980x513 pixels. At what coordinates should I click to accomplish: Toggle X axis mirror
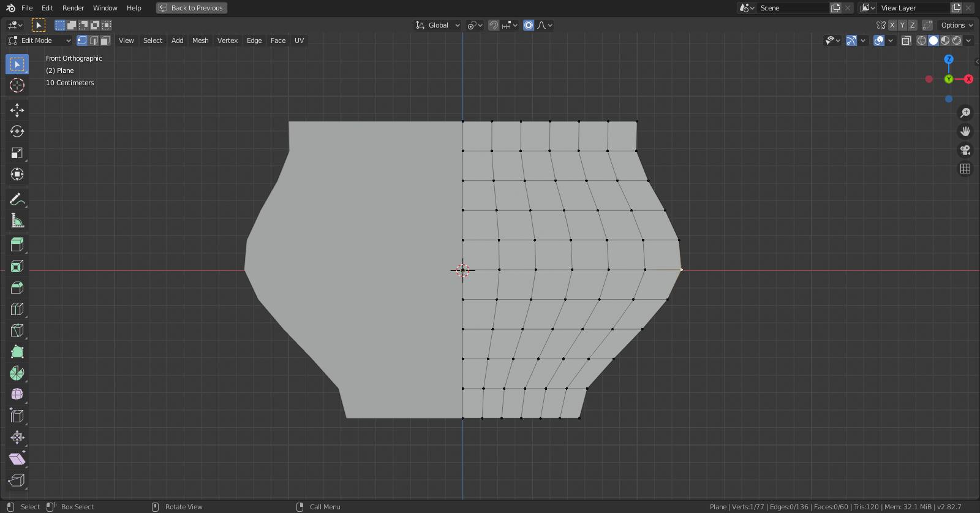point(892,25)
